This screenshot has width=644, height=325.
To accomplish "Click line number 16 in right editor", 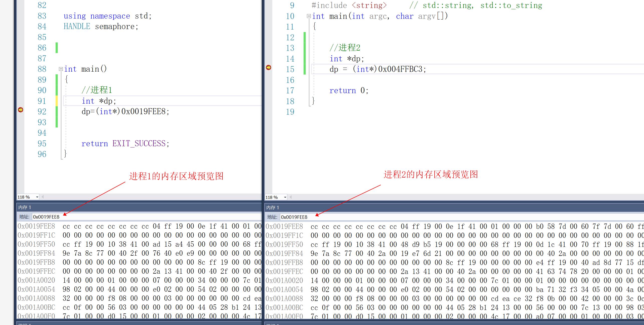I will click(290, 80).
